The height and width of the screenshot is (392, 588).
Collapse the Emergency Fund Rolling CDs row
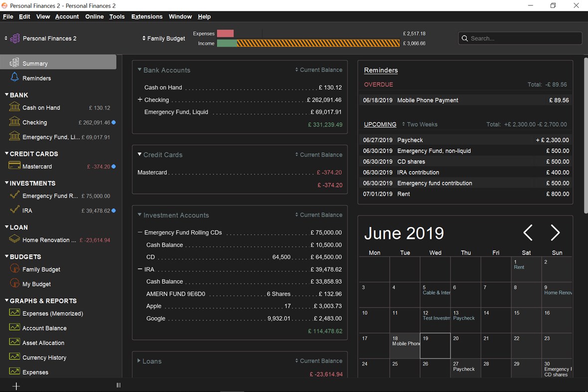coord(140,232)
